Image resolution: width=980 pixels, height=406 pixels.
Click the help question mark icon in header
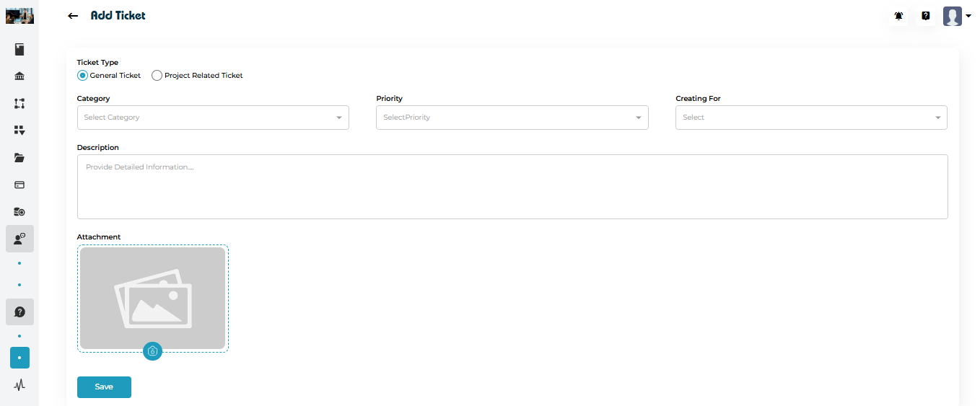[926, 16]
